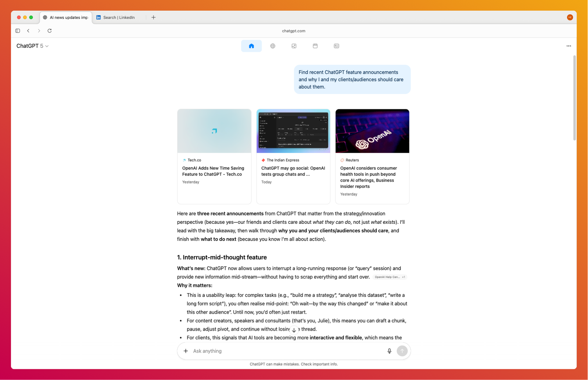Image resolution: width=588 pixels, height=380 pixels.
Task: Reload the page with refresh icon
Action: [x=50, y=31]
